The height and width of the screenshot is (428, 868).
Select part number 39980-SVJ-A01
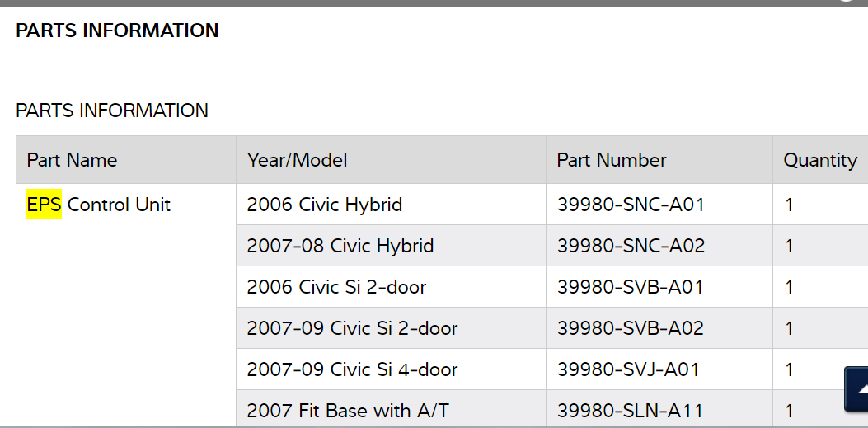pos(628,369)
